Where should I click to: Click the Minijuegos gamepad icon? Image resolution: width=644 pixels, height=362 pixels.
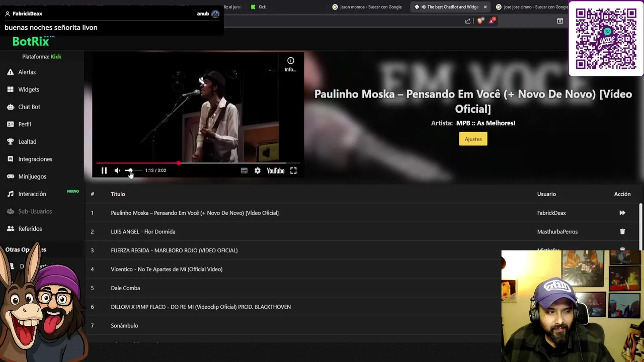(10, 176)
